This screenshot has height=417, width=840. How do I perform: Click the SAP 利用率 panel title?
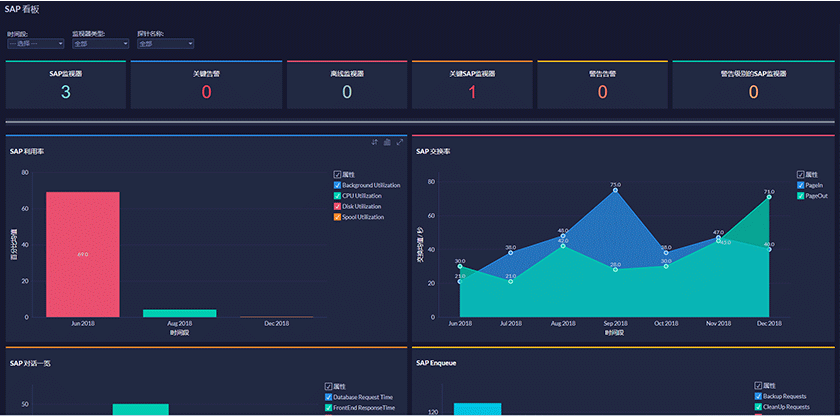tap(27, 152)
